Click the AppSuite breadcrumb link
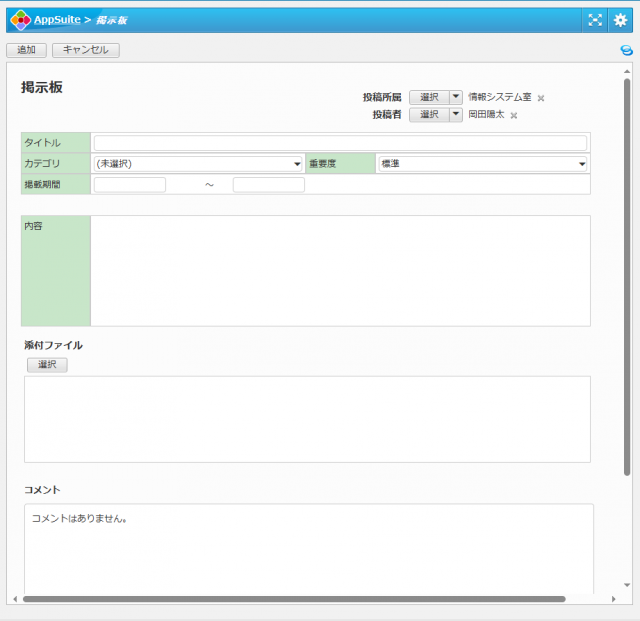 (x=57, y=19)
